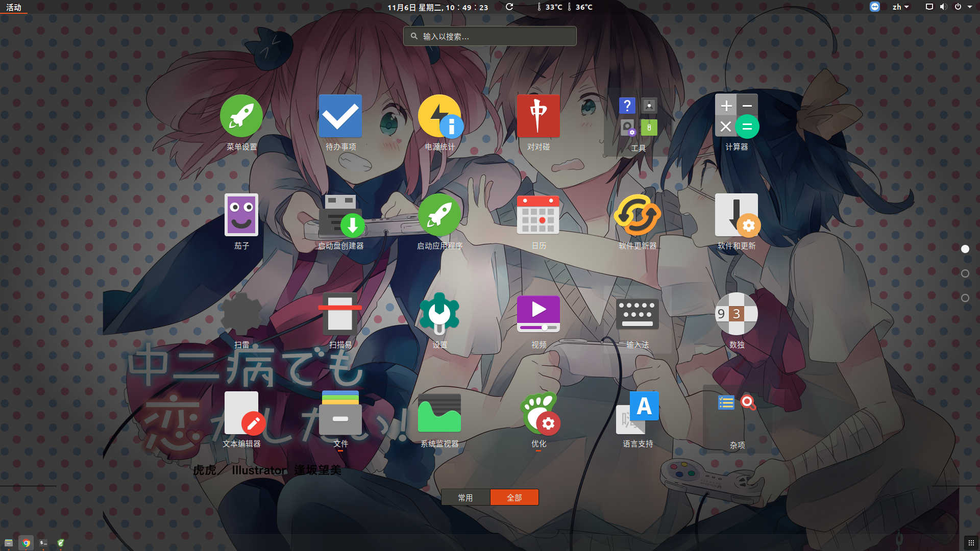980x551 pixels.
Task: Switch to the 常用 frequent tab
Action: coord(465,497)
